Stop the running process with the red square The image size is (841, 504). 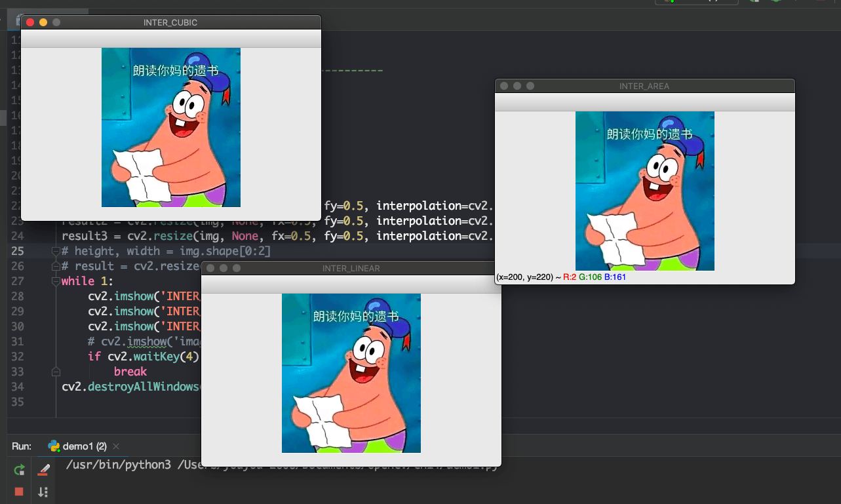point(20,492)
